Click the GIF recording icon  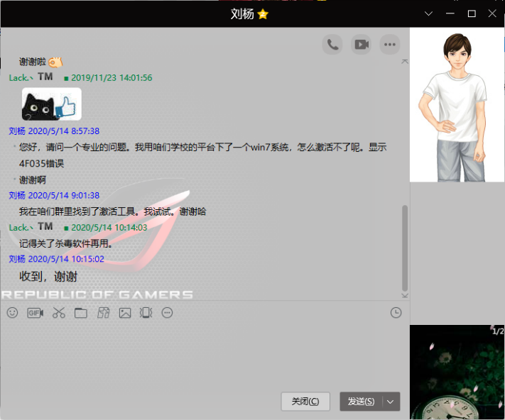point(36,313)
